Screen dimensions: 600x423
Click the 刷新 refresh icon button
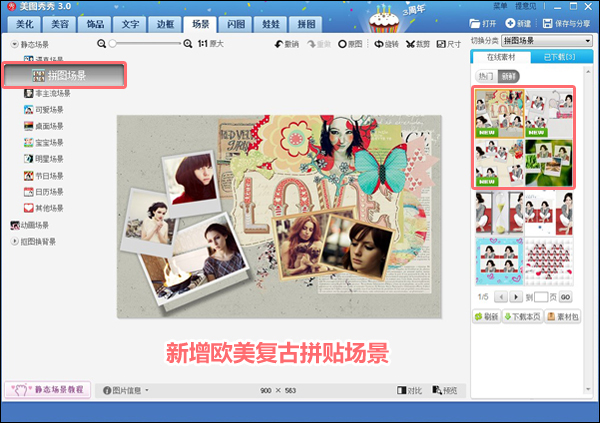(486, 317)
